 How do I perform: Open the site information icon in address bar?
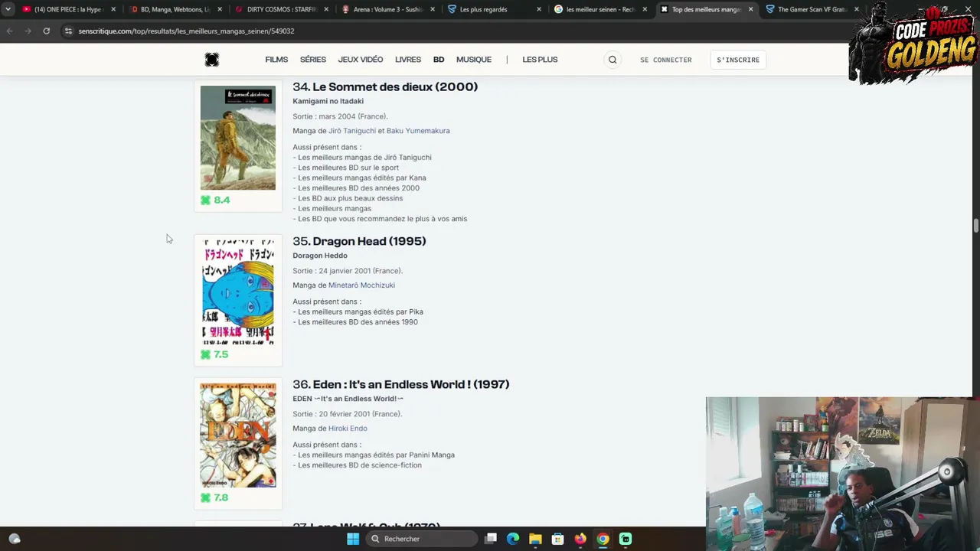point(68,31)
